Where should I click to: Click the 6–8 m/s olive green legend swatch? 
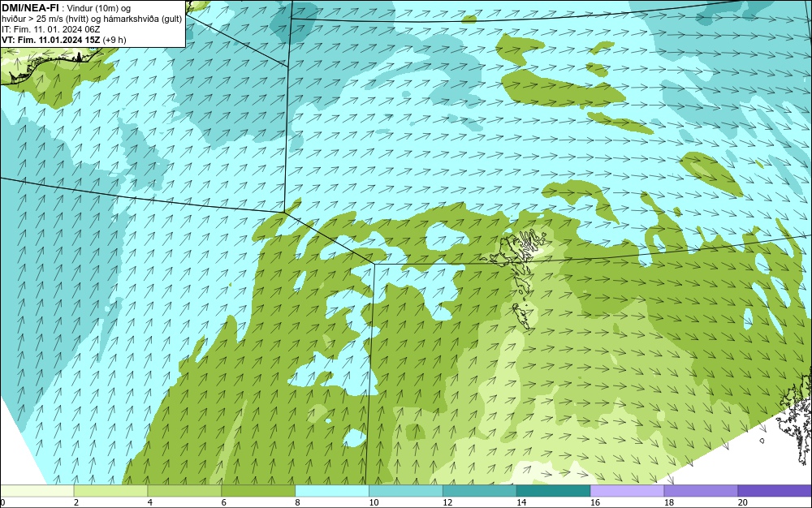click(258, 490)
